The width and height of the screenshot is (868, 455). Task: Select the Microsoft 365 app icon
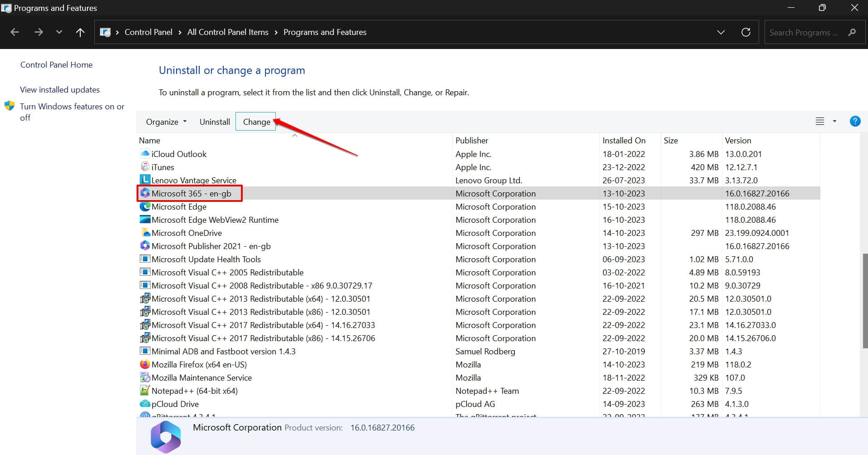pyautogui.click(x=145, y=193)
